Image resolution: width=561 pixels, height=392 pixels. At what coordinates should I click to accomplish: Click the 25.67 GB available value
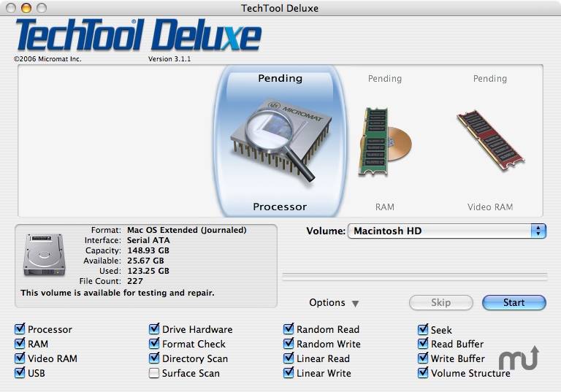tap(145, 261)
